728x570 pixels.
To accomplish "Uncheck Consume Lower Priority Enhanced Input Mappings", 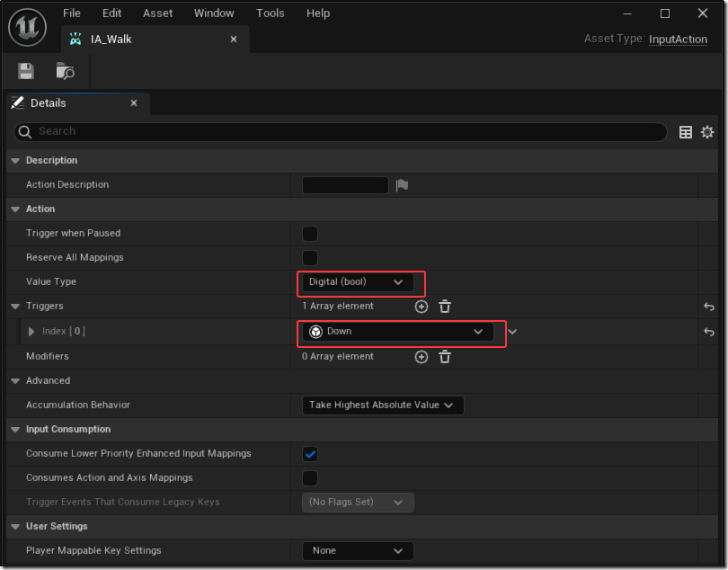I will pos(310,454).
